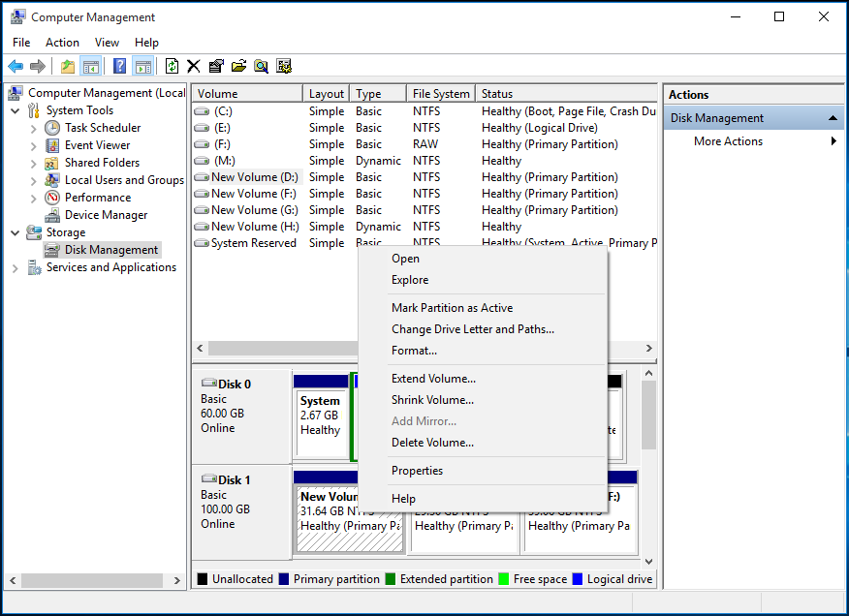Viewport: 849px width, 616px height.
Task: Click the Layout column header
Action: coord(326,94)
